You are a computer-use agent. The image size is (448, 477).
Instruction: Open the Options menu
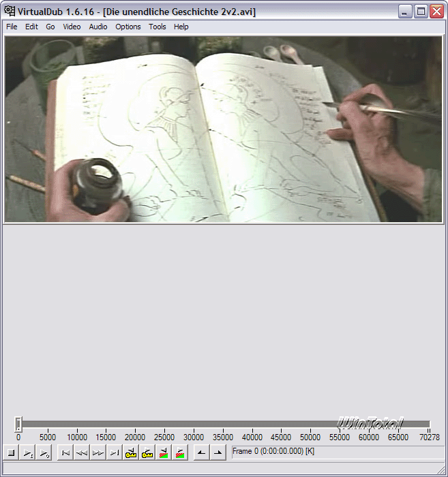pyautogui.click(x=128, y=27)
